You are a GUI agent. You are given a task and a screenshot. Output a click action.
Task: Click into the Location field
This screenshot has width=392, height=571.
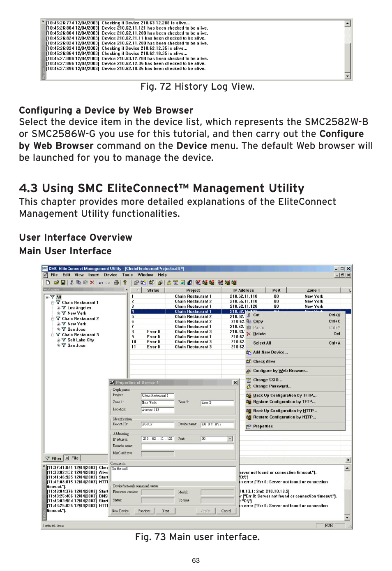pos(158,410)
